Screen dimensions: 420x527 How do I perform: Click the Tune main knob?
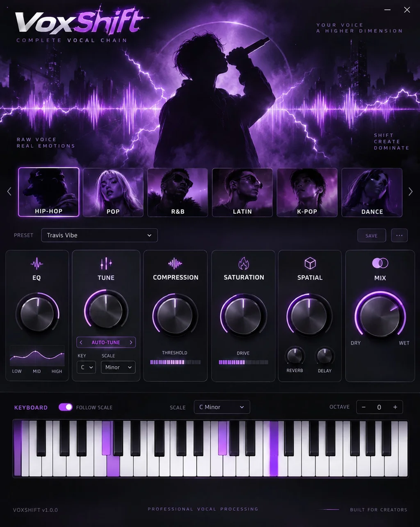click(x=106, y=312)
